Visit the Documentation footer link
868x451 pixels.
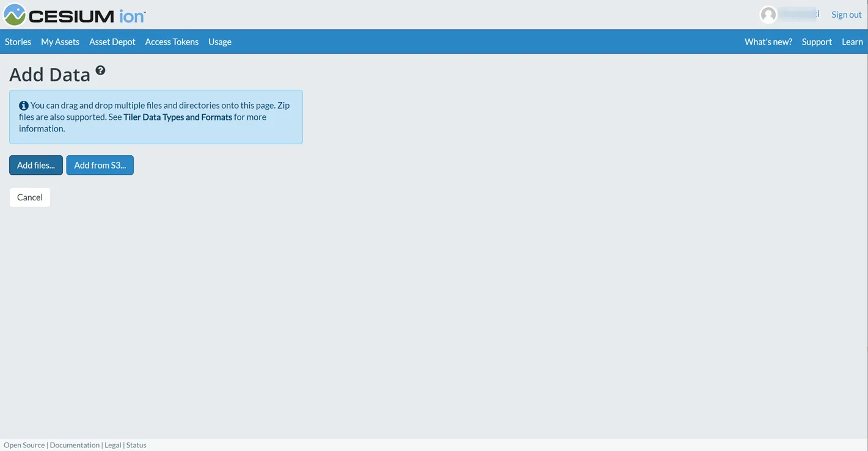[75, 445]
